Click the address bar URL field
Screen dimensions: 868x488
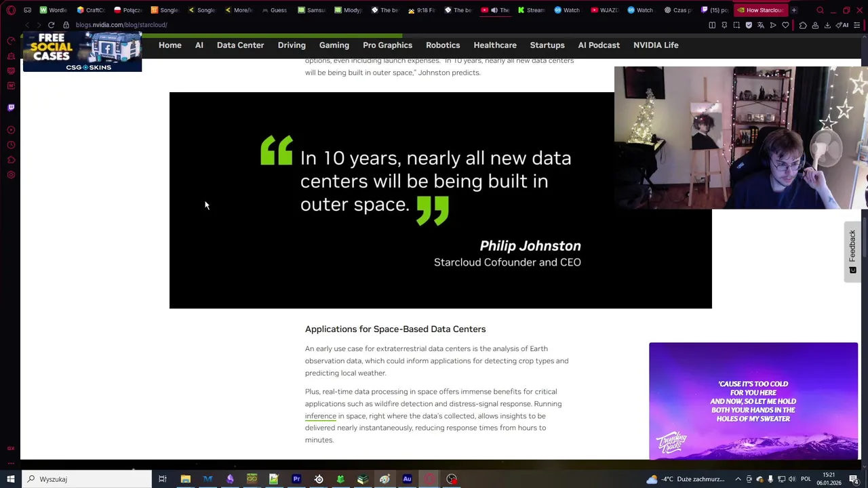387,25
